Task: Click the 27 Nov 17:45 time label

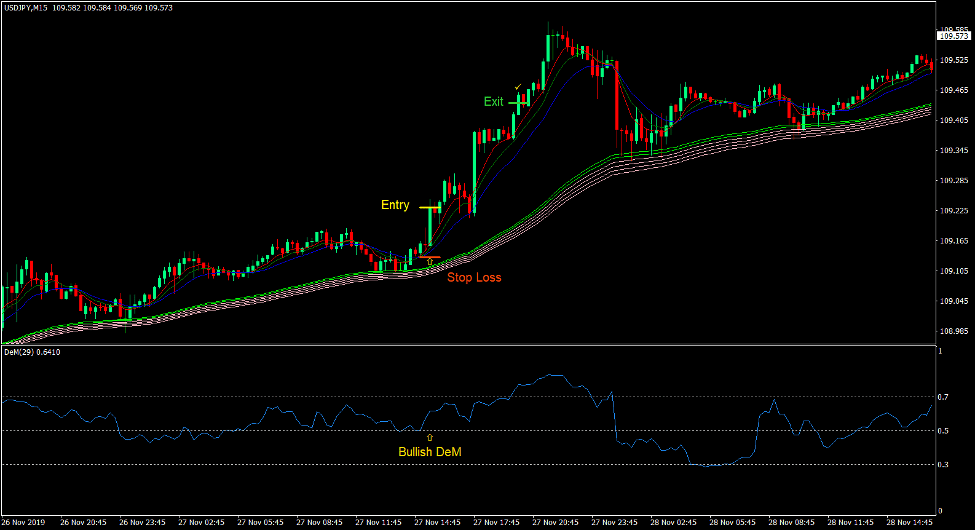Action: (496, 522)
